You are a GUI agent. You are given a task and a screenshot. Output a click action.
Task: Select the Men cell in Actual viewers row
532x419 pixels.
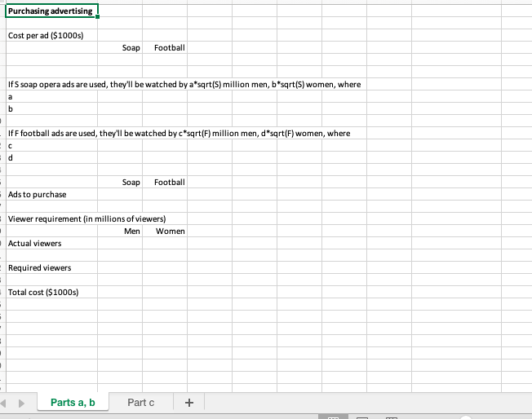[120, 243]
